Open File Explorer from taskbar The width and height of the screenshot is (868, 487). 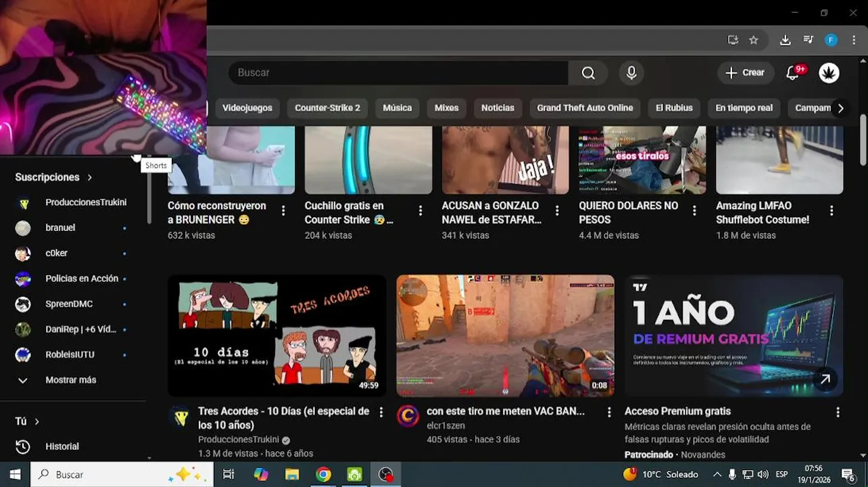[x=292, y=475]
